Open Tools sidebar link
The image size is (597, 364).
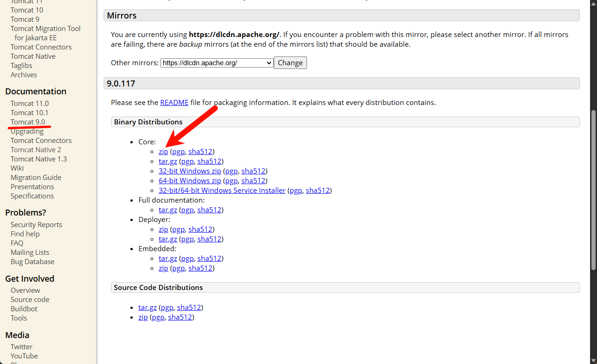point(19,318)
